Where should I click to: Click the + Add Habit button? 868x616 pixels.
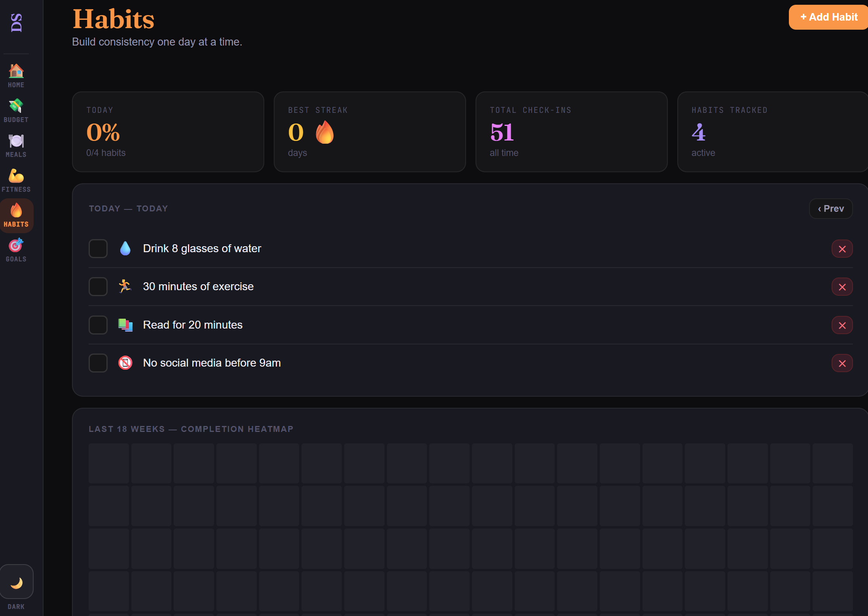click(828, 17)
